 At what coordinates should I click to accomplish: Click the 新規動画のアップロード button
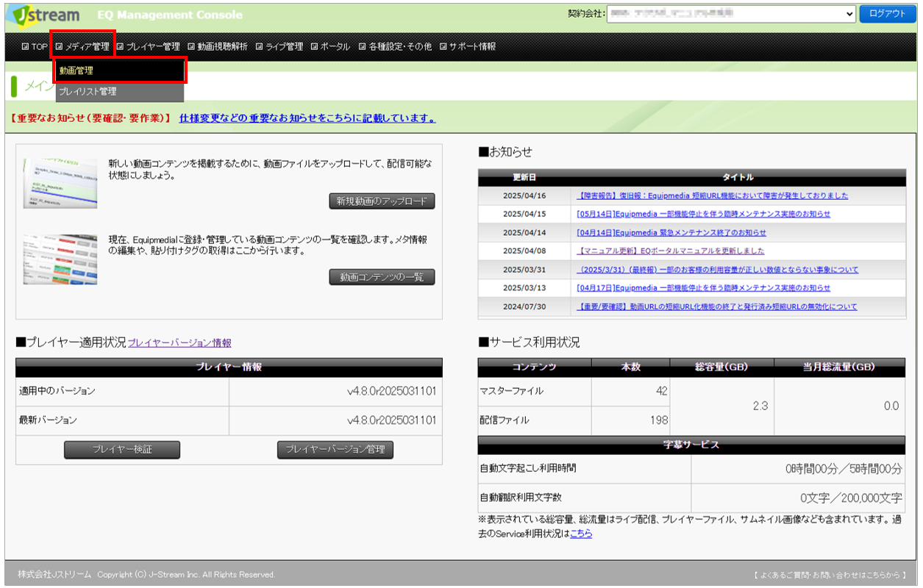tap(382, 201)
